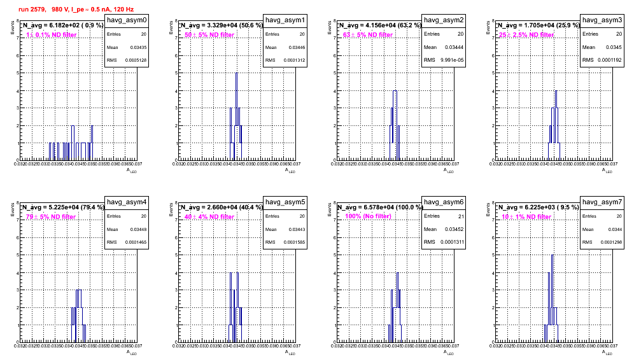Select the havg_asym4 stats box title
The width and height of the screenshot is (634, 364).
[127, 202]
